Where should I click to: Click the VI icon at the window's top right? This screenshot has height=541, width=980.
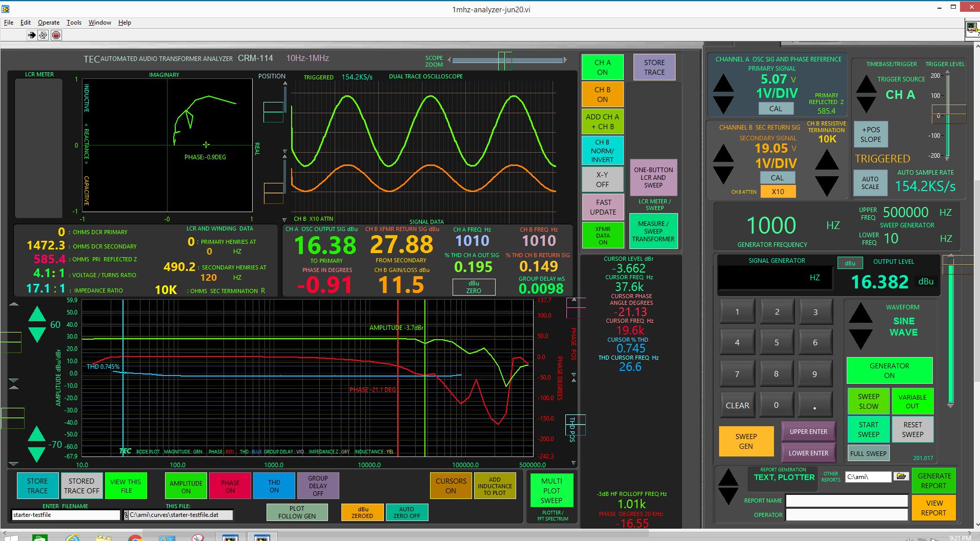tap(972, 28)
